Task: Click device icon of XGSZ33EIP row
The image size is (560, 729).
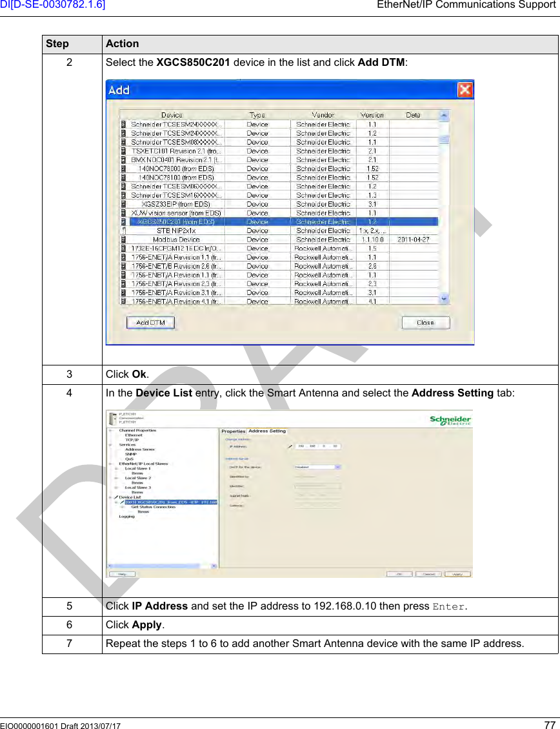Action: click(123, 204)
